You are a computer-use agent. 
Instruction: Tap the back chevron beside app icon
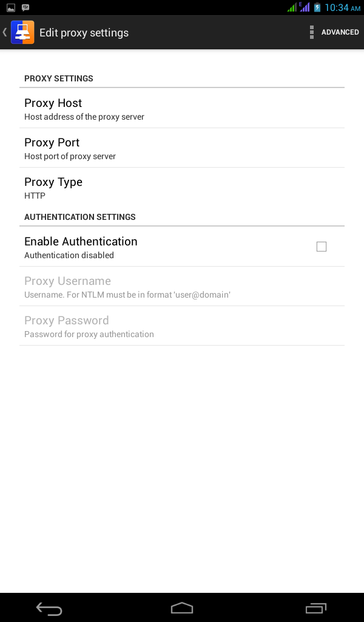[5, 32]
